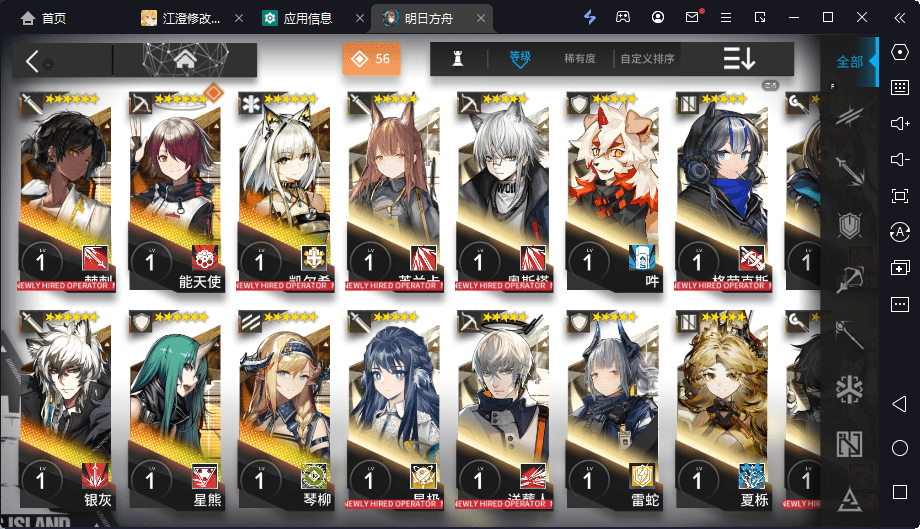Select the 全部 class filter tab
The image size is (920, 529).
pyautogui.click(x=850, y=62)
